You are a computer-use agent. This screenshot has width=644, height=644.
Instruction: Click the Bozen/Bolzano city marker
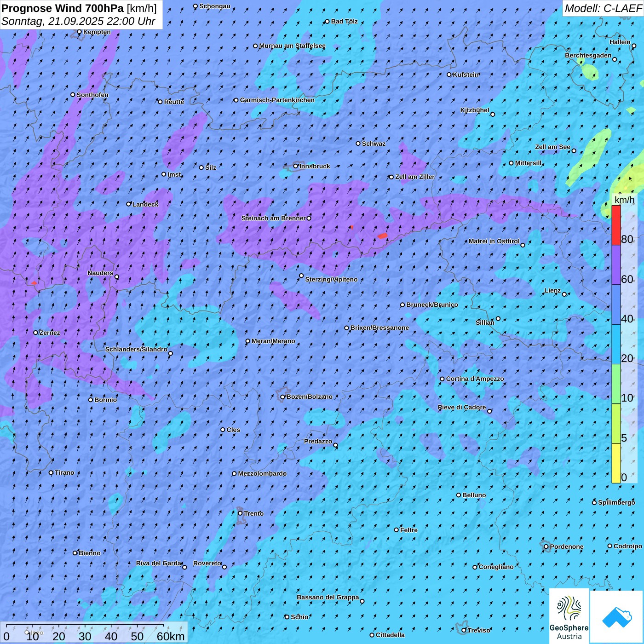click(283, 397)
